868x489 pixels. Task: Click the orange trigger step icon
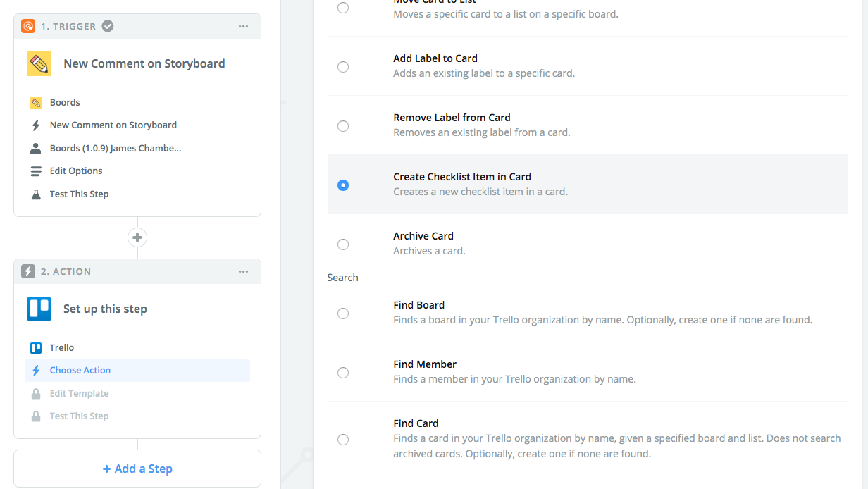tap(28, 26)
